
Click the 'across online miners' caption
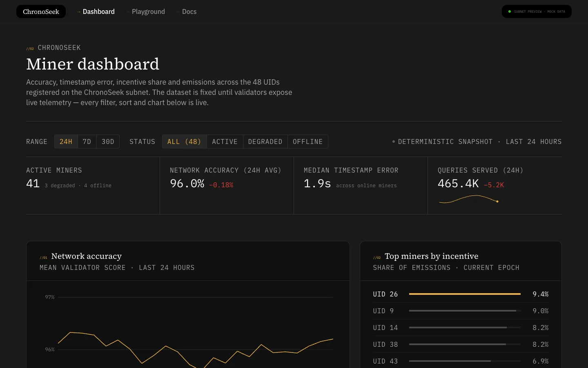point(366,186)
